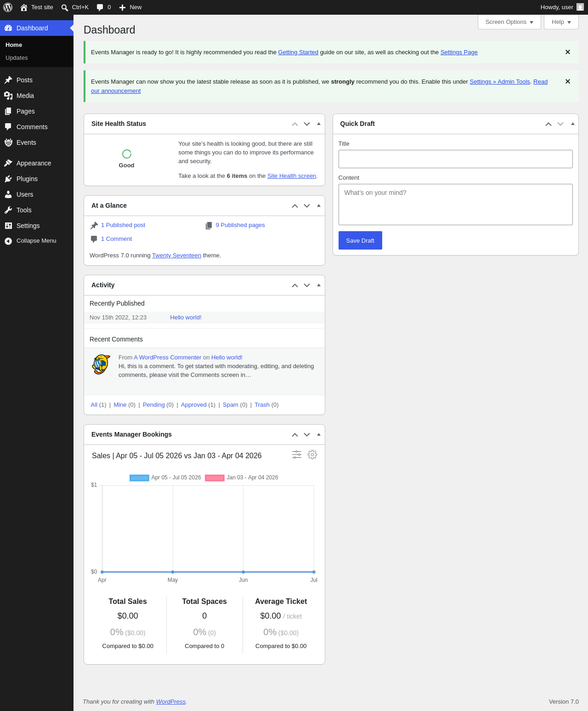Click the user avatar next to Howdy

click(x=580, y=7)
